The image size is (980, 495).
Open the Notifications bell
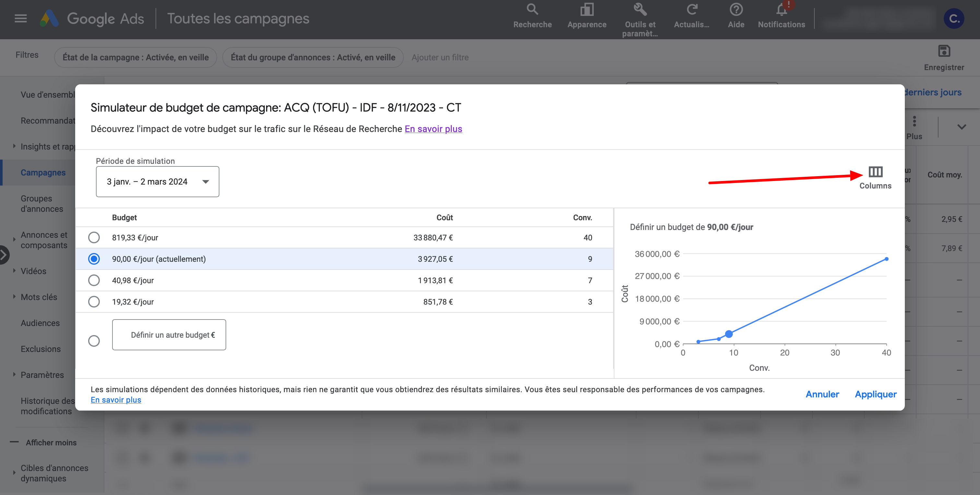(781, 16)
